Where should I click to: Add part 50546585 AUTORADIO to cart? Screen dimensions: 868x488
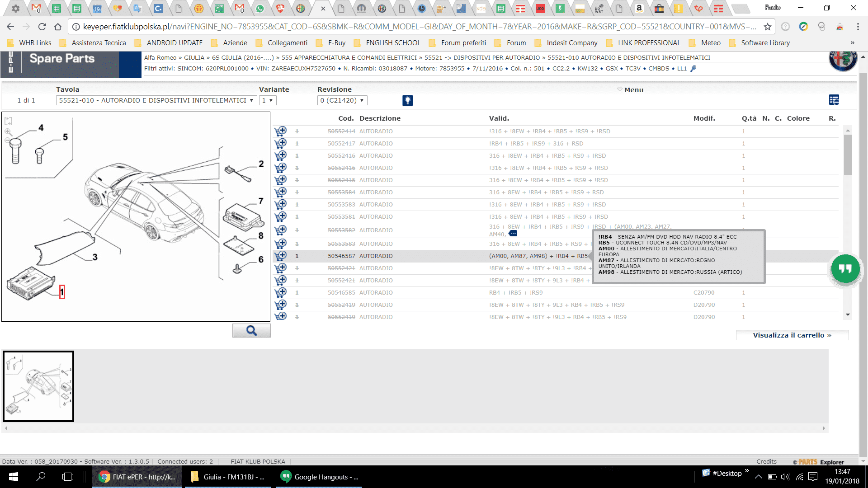(280, 292)
